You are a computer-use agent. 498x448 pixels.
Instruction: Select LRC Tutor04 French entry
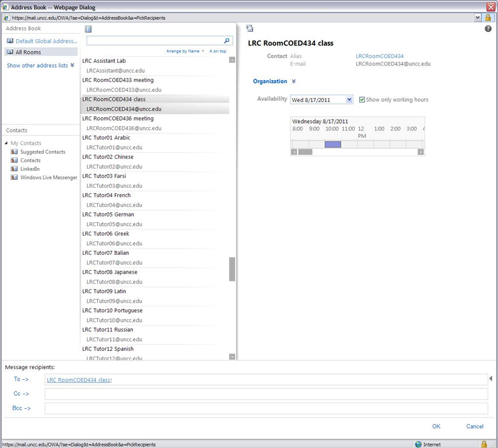tap(107, 195)
